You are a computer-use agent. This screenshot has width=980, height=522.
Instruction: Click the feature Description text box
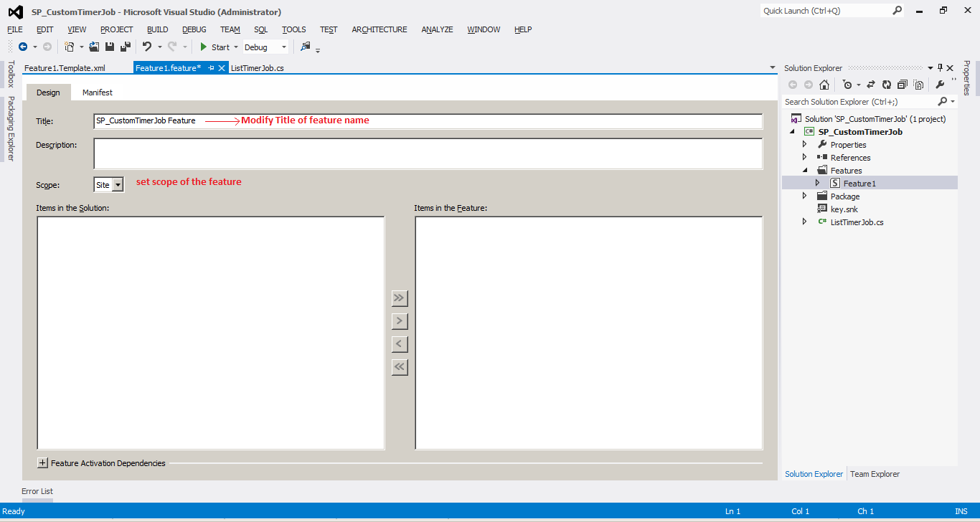pyautogui.click(x=428, y=153)
